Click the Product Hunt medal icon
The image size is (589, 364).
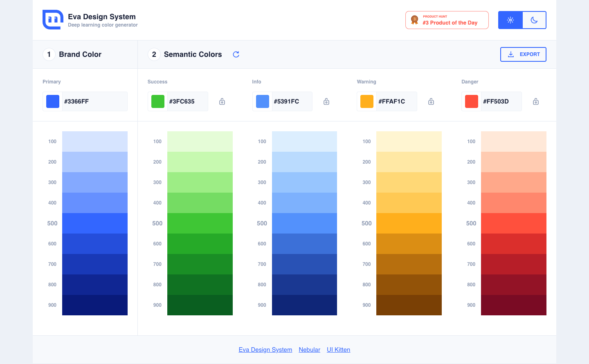pos(414,19)
